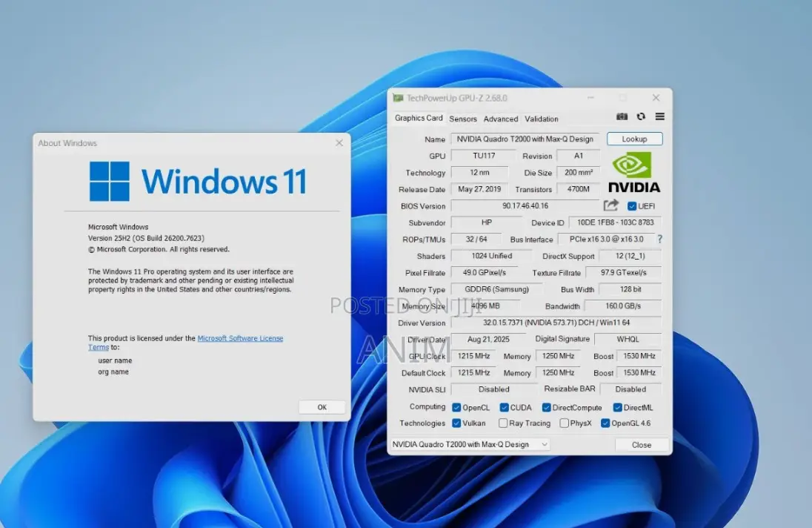Image resolution: width=812 pixels, height=528 pixels.
Task: Switch to the Sensors tab
Action: coord(463,119)
